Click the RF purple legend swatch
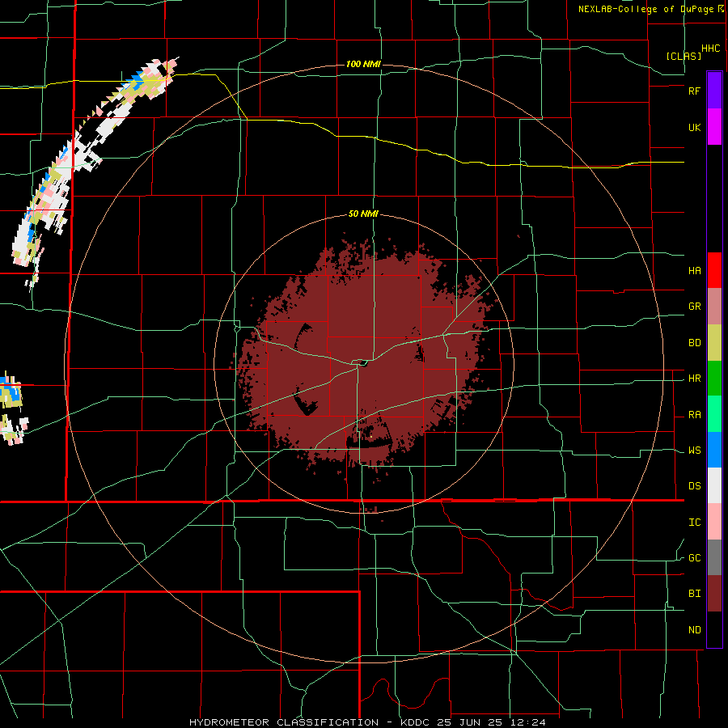Image resolution: width=728 pixels, height=728 pixels. 714,91
